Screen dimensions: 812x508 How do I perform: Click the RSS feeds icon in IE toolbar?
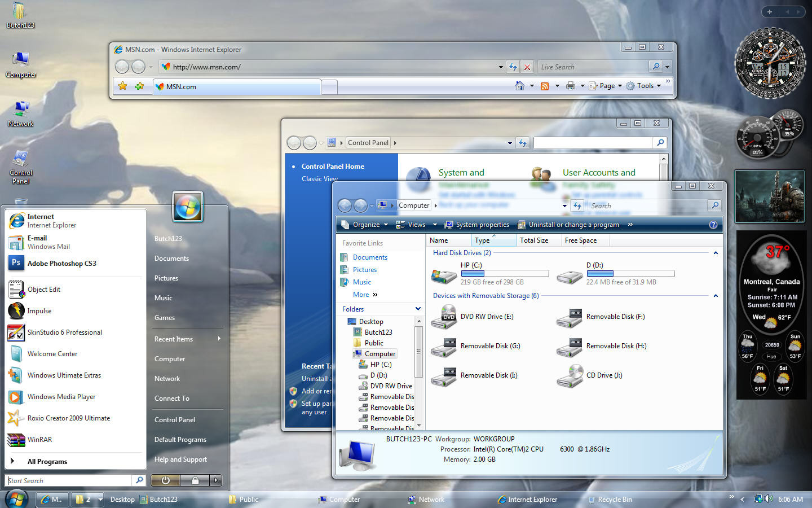click(x=545, y=86)
